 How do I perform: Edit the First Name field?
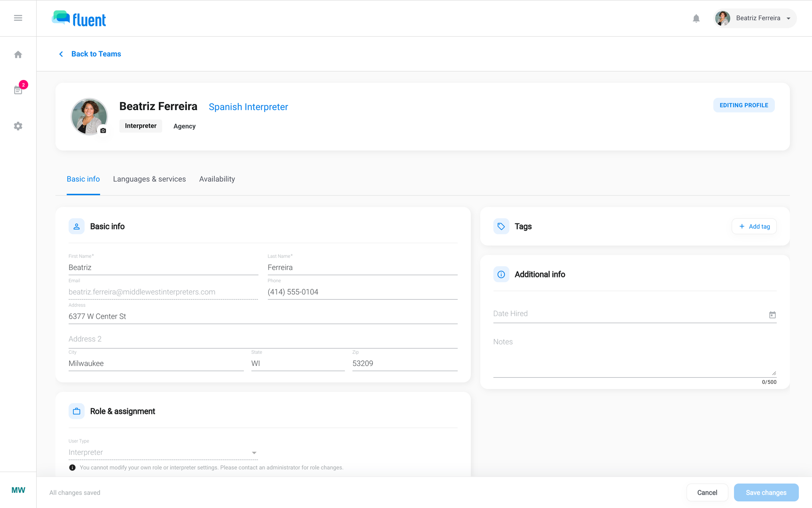tap(163, 267)
